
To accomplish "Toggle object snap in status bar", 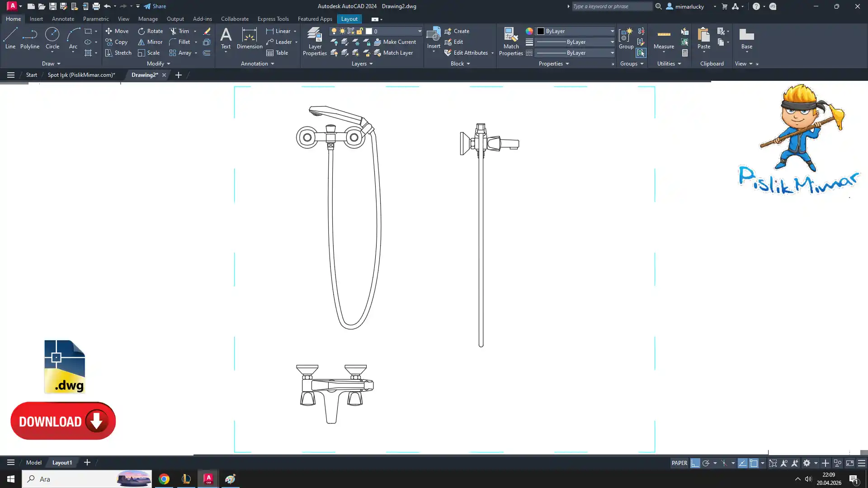I will (x=754, y=463).
